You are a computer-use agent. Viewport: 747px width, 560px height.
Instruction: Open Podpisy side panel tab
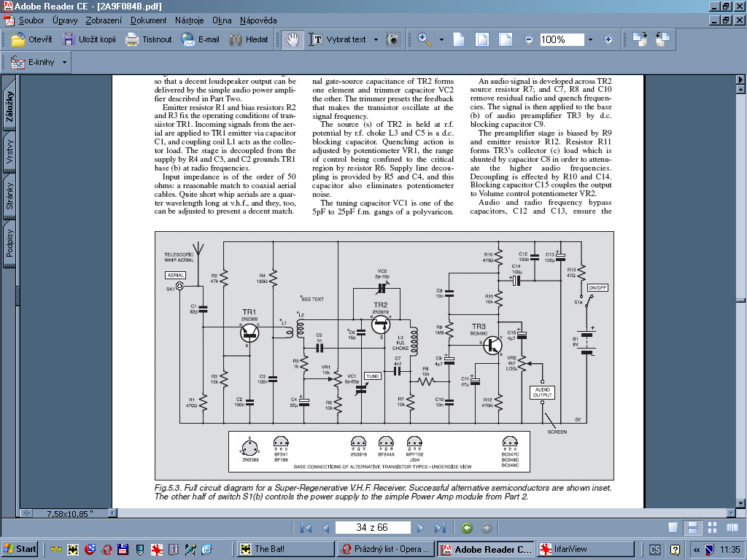pos(9,242)
